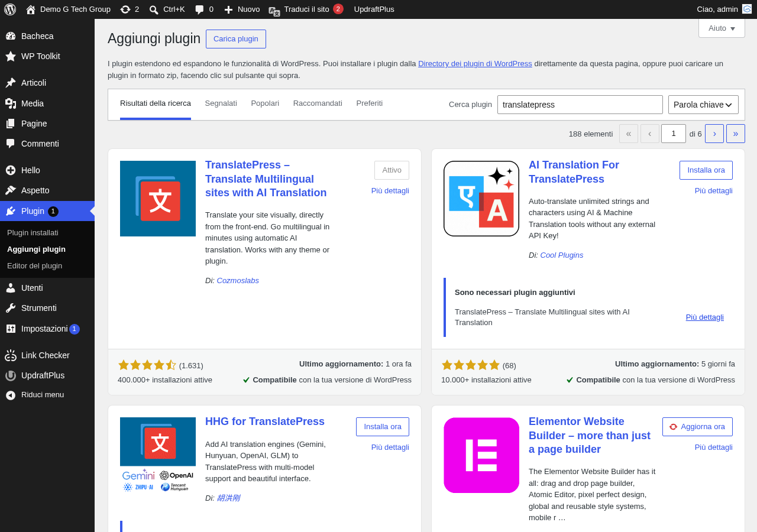The image size is (757, 532).
Task: Click the admin avatar icon
Action: tap(747, 9)
